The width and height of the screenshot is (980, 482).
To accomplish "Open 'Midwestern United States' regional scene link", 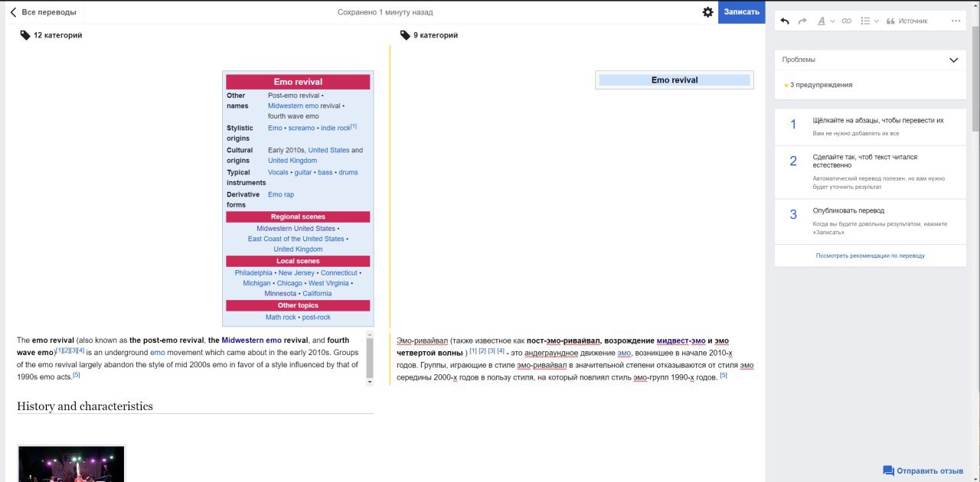I will coord(296,229).
